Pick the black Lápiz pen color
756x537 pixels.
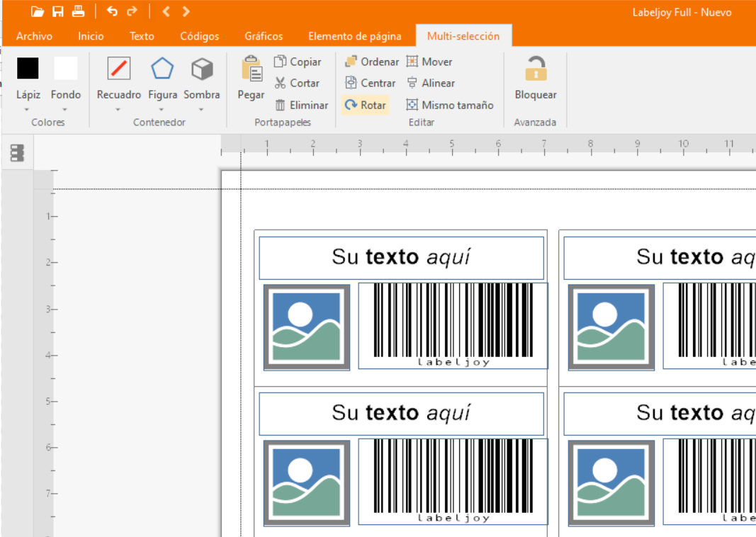[x=28, y=68]
